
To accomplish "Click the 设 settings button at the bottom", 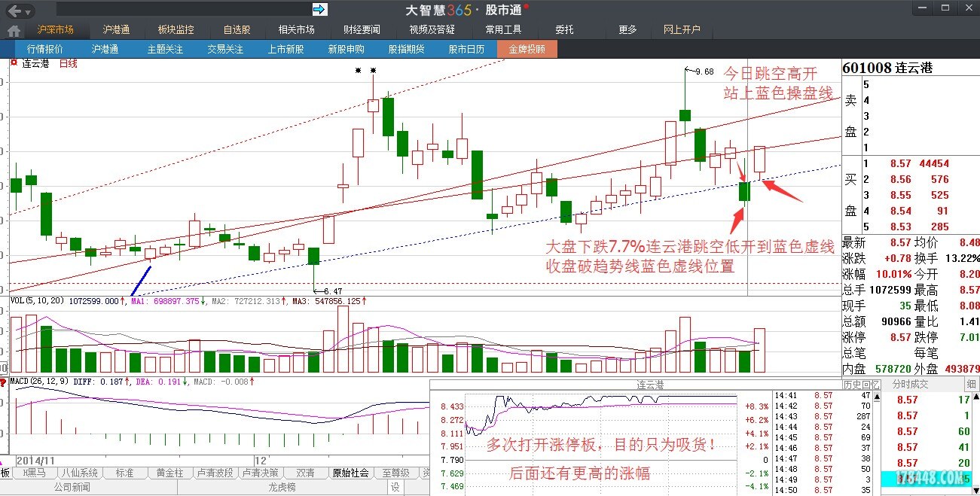I will click(x=395, y=488).
